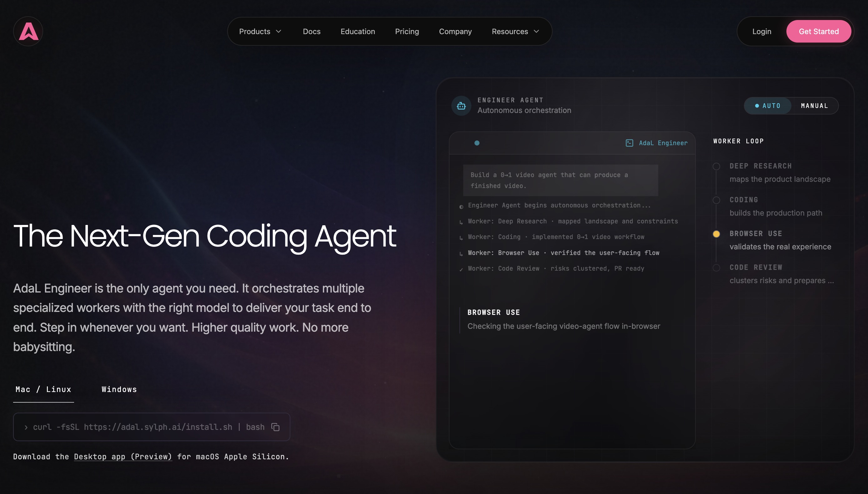Click the BROWSER USE heading above 'Checking the user-facing'
The height and width of the screenshot is (494, 868).
(x=494, y=312)
